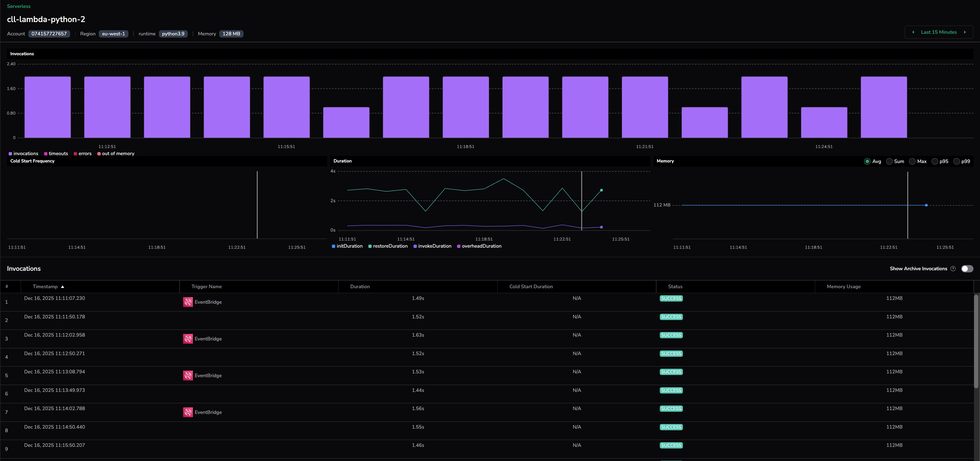The height and width of the screenshot is (461, 980).
Task: Open the Serverless breadcrumb link
Action: coord(19,6)
